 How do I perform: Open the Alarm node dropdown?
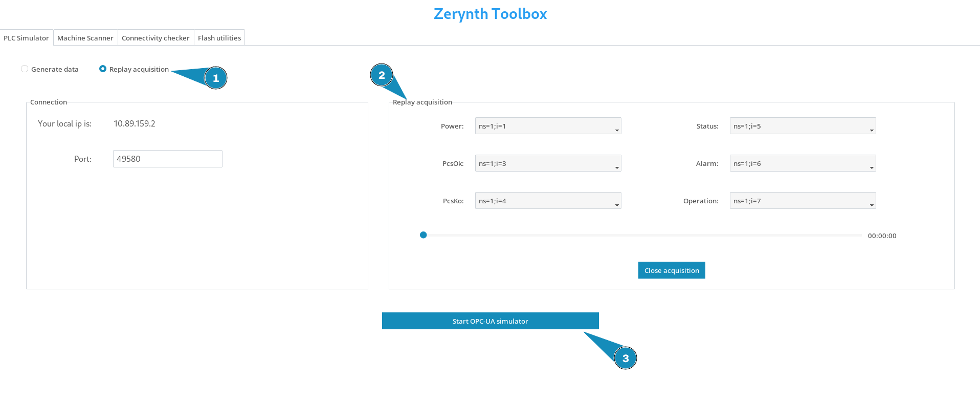(803, 163)
